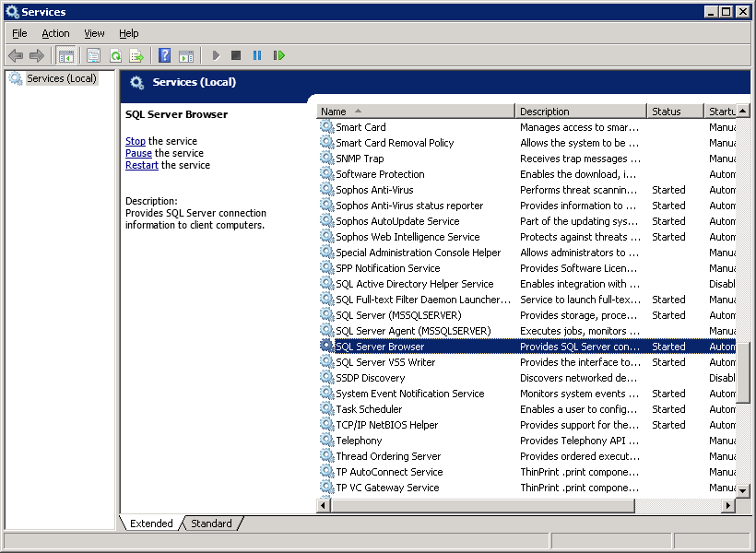Screen dimensions: 756x553
Task: Open the File menu
Action: pos(19,33)
